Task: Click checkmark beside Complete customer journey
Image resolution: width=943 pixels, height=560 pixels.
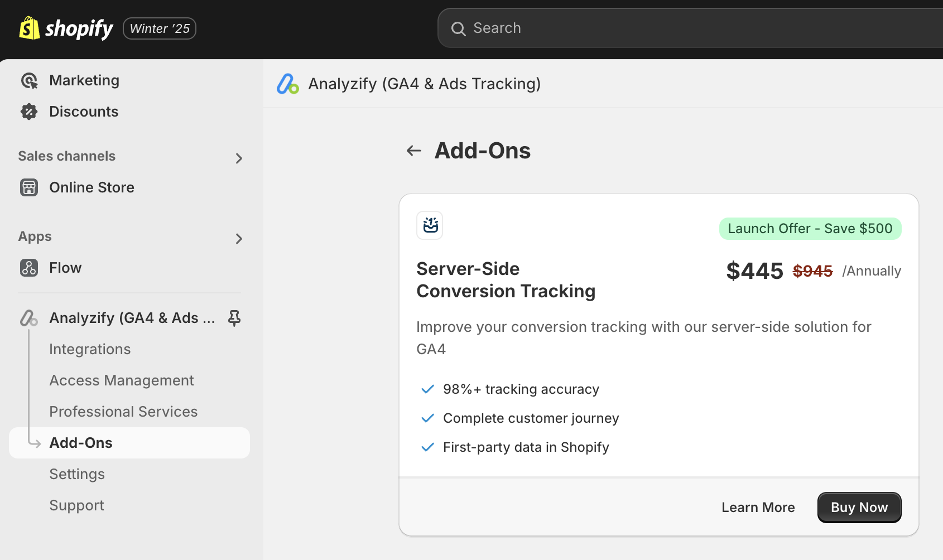Action: [x=427, y=418]
